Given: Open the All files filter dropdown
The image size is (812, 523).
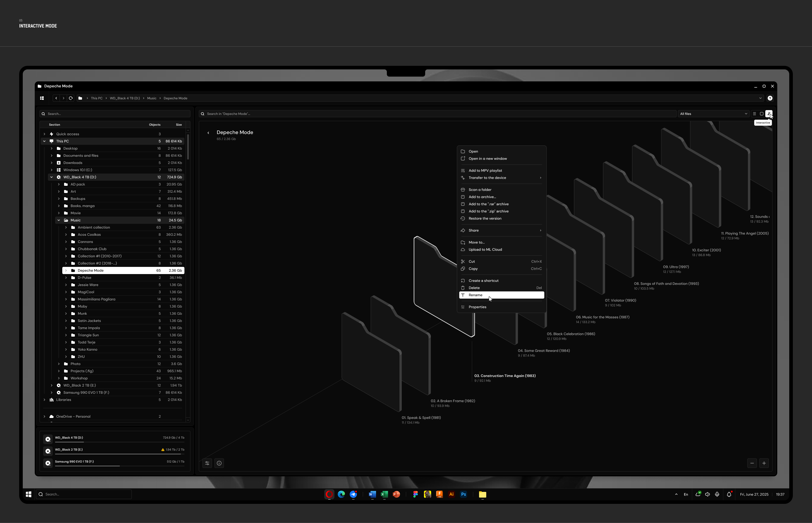Looking at the screenshot, I should (713, 113).
